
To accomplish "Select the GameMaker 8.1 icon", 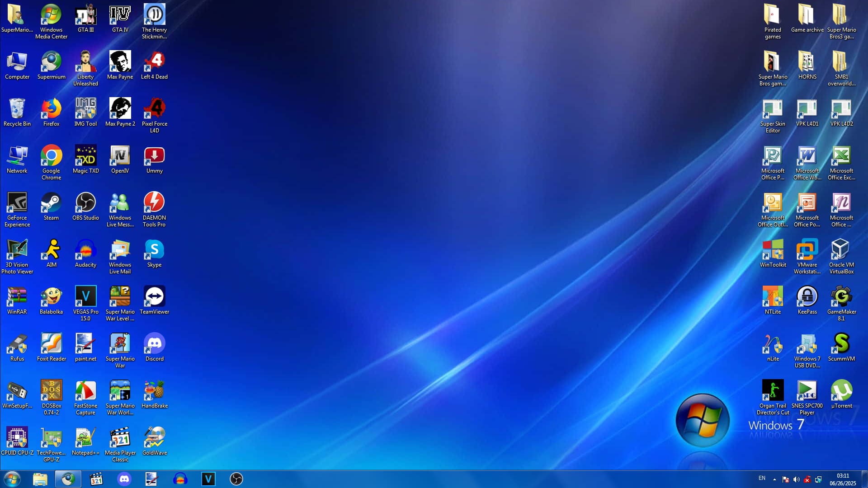I will click(x=841, y=304).
